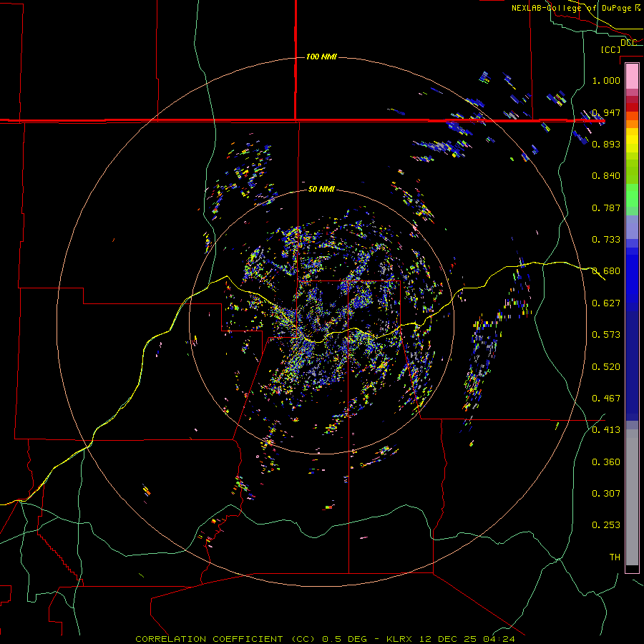Click the 0.413 scale value
This screenshot has width=644, height=644.
click(x=606, y=430)
